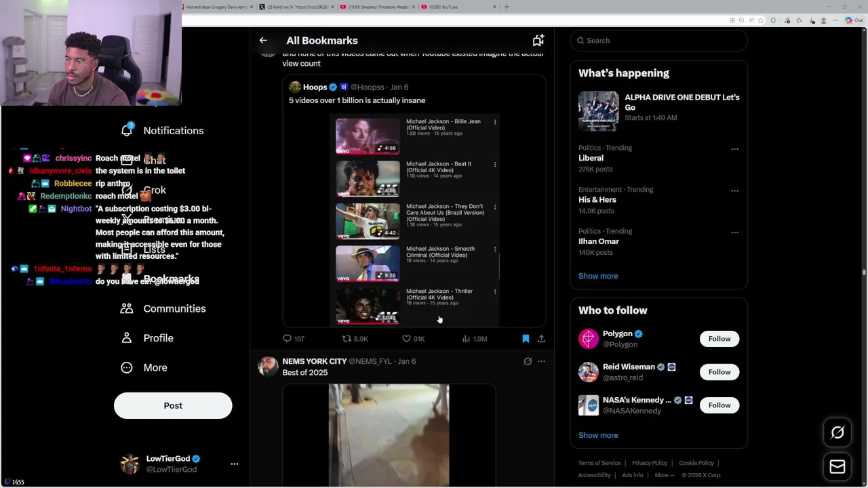Click LowTierGod account avatar at bottom
This screenshot has width=868, height=488.
[130, 464]
